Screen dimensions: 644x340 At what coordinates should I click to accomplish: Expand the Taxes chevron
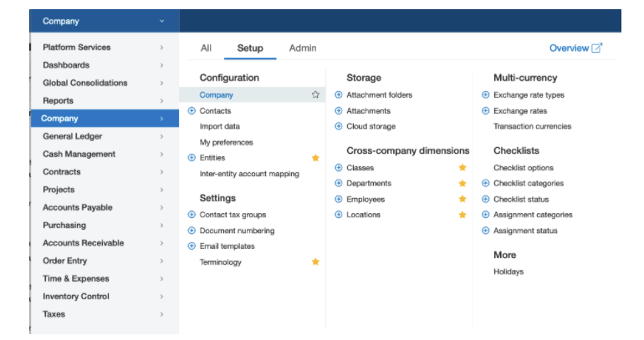point(161,314)
